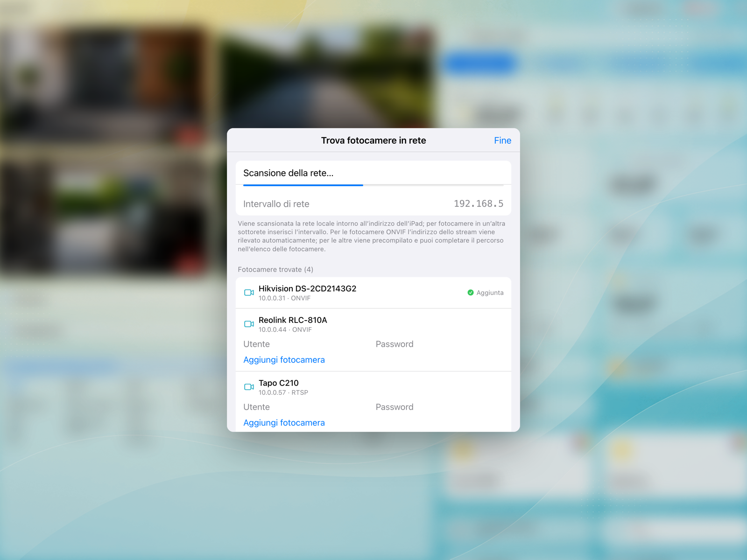
Task: Click the Trova fotocamere in rete title
Action: point(373,140)
